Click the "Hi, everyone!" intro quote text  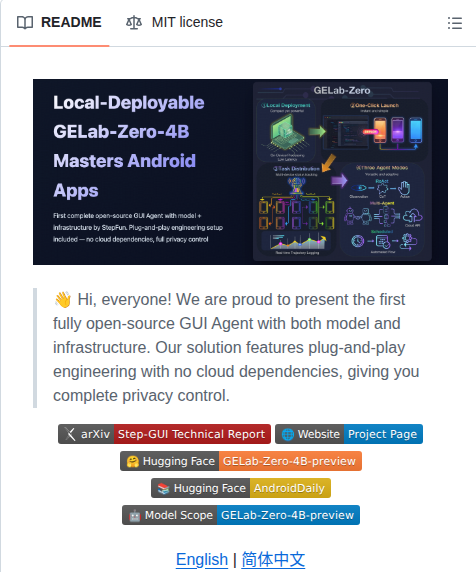[x=236, y=347]
